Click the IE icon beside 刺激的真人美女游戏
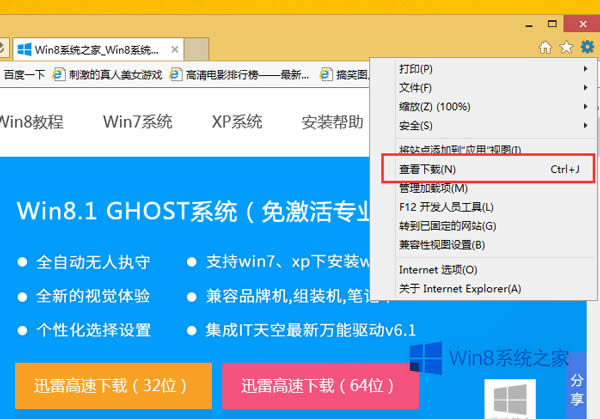This screenshot has height=419, width=600. (59, 74)
